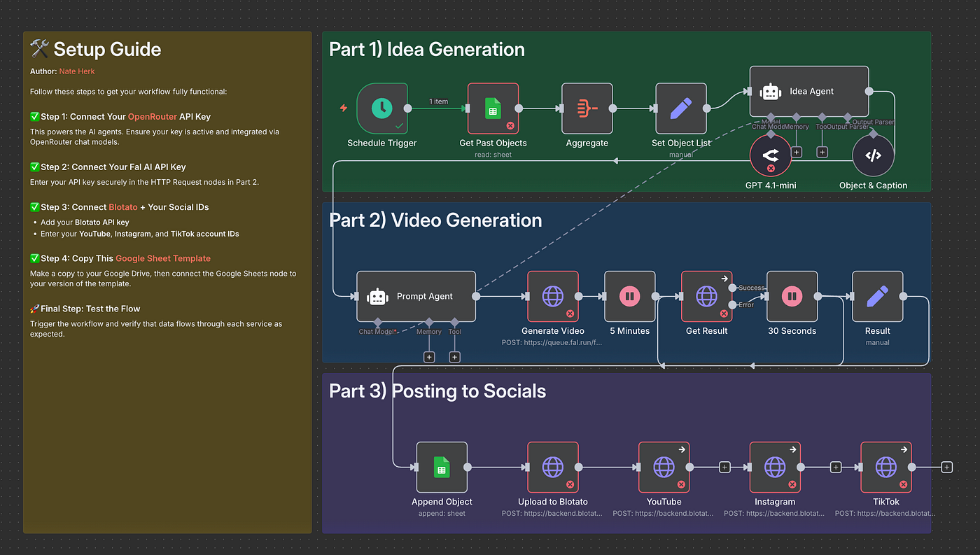The image size is (980, 555).
Task: Add a tool node to Idea Agent
Action: pyautogui.click(x=822, y=151)
